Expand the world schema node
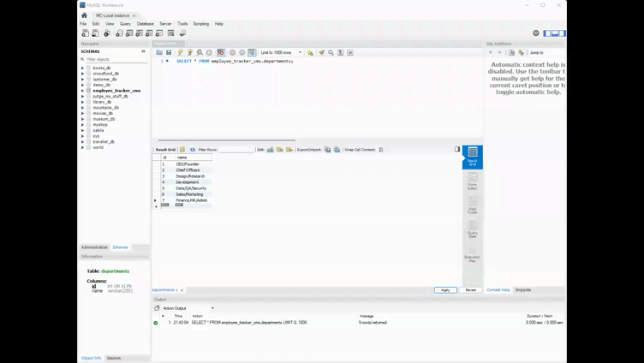The width and height of the screenshot is (644, 363). point(82,147)
